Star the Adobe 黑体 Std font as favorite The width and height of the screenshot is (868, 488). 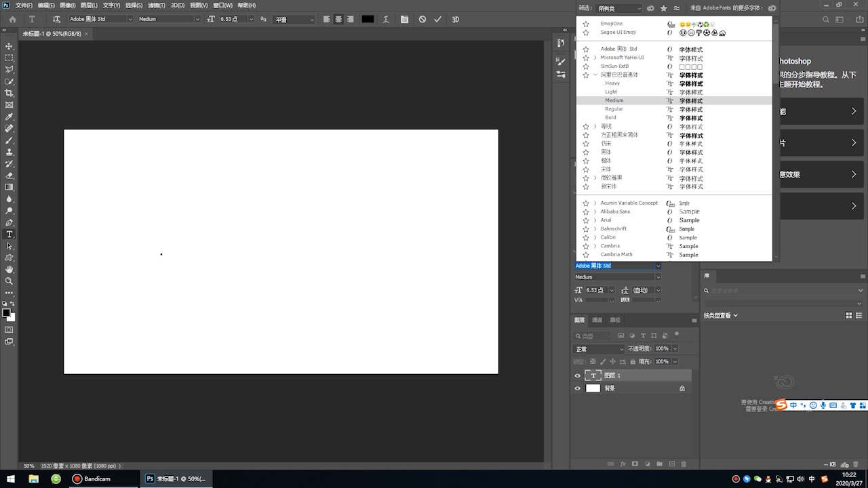586,49
